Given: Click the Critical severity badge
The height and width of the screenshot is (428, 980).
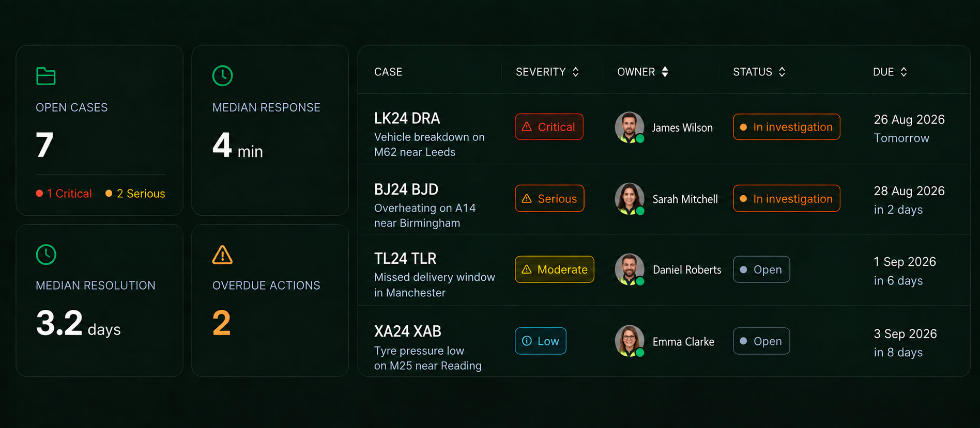Looking at the screenshot, I should click(x=549, y=127).
